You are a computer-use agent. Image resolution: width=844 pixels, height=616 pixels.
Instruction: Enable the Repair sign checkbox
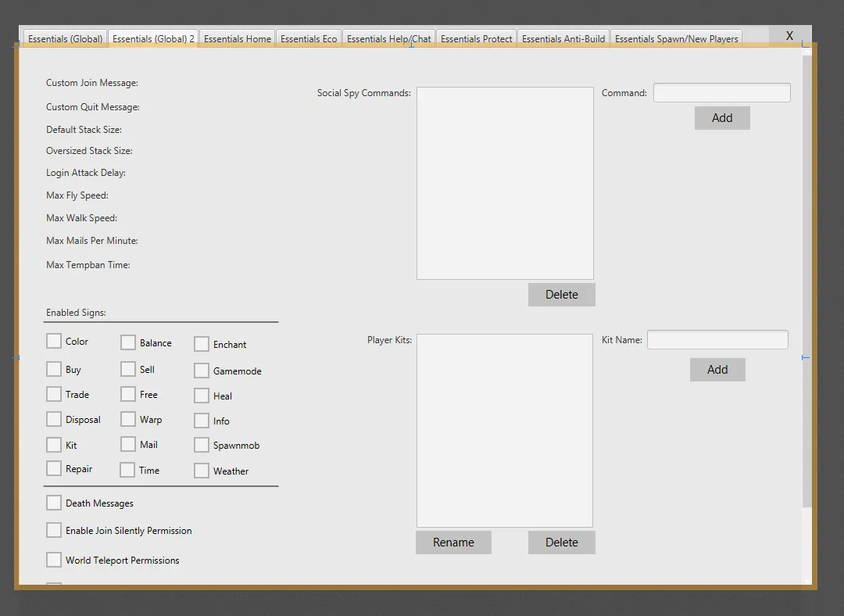pos(54,468)
